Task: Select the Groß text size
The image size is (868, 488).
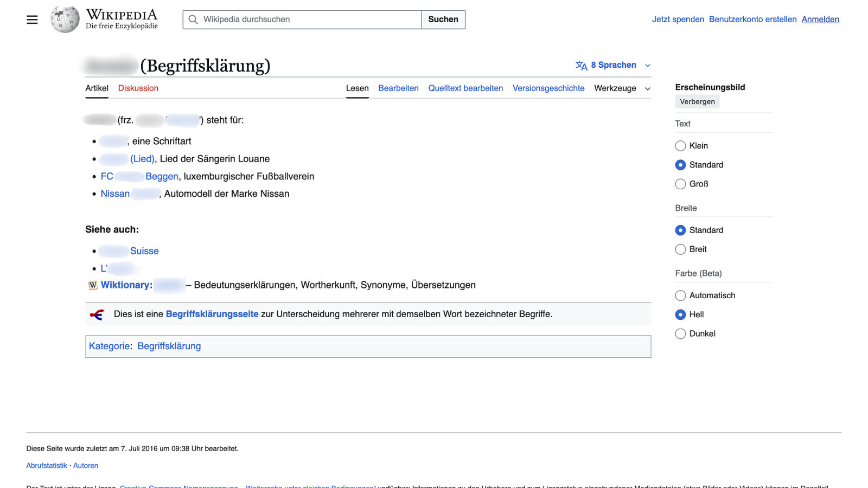Action: pos(680,184)
